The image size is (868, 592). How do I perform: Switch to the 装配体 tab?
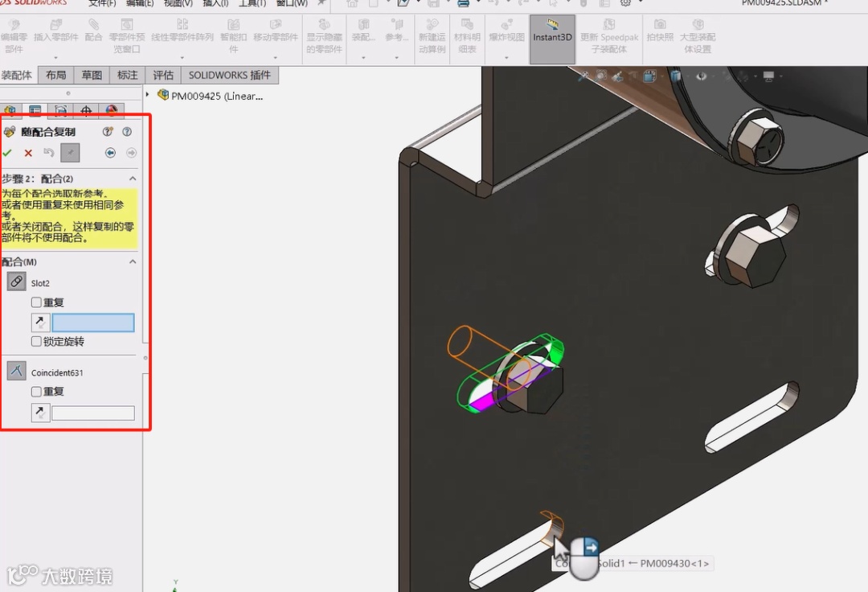[17, 76]
